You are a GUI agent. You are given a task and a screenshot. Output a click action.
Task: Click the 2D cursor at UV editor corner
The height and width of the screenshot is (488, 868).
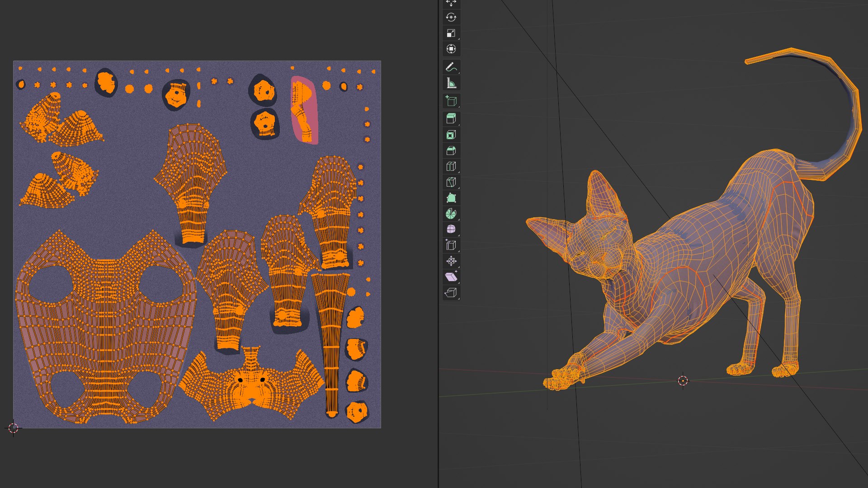click(13, 428)
